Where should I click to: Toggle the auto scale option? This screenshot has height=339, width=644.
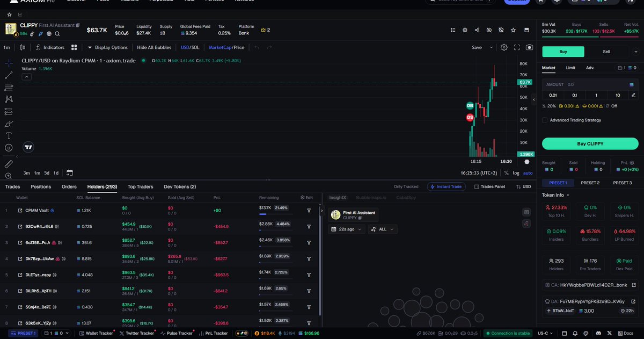click(x=528, y=173)
